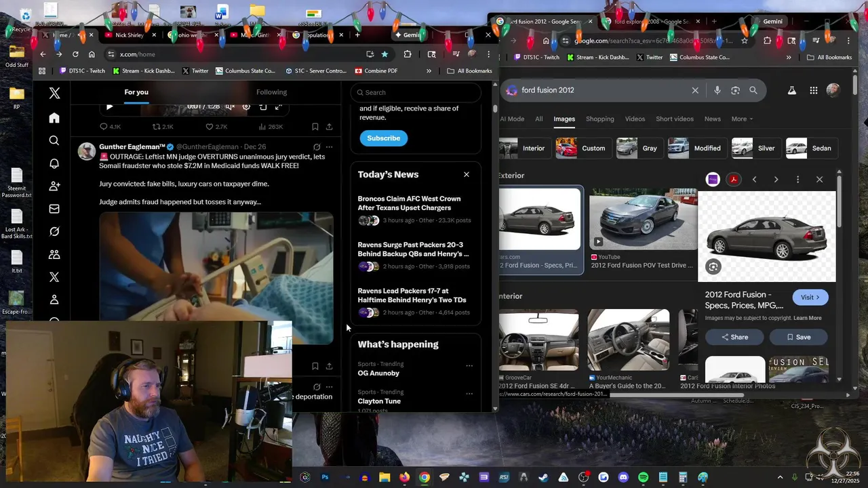This screenshot has height=488, width=868.
Task: Filter images by Interior chip
Action: coord(524,148)
